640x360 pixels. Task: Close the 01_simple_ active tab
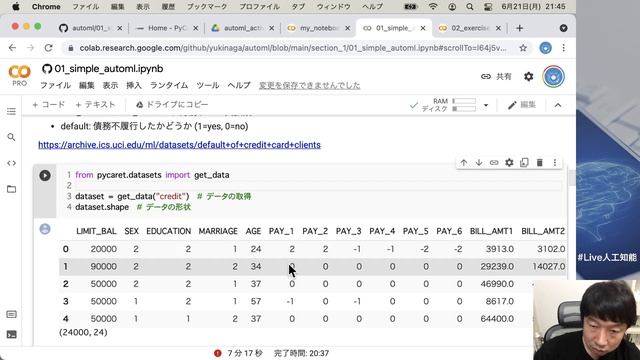tap(423, 28)
